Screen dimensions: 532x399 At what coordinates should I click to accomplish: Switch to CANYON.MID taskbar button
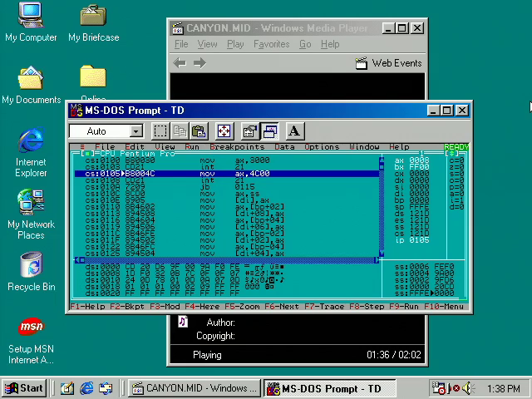[194, 388]
